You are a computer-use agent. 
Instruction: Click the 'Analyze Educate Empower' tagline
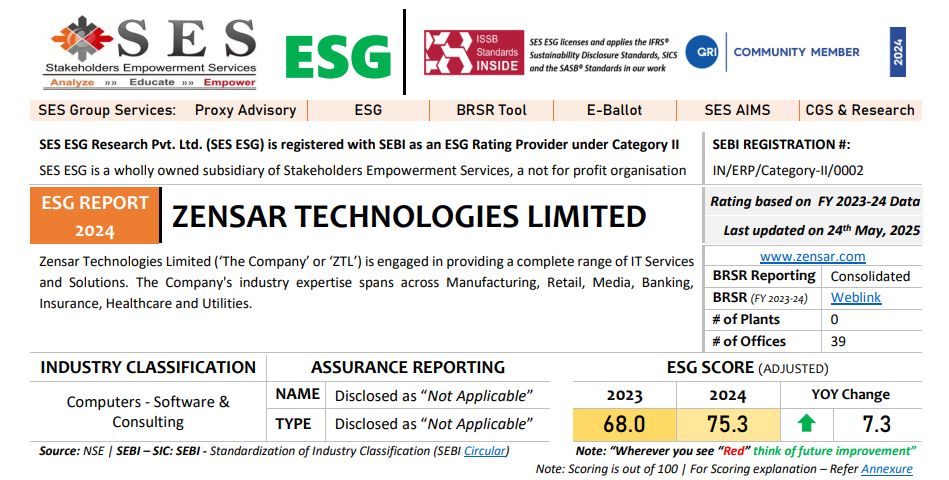[x=153, y=82]
